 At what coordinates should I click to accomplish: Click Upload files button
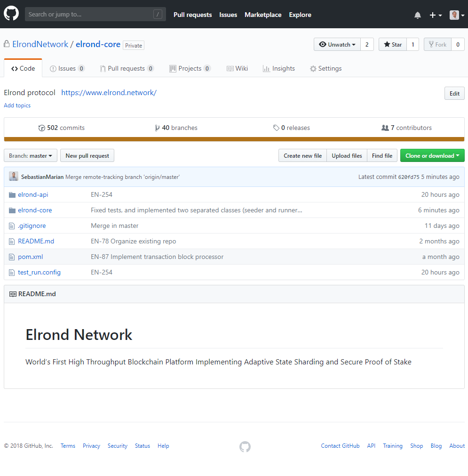point(347,155)
